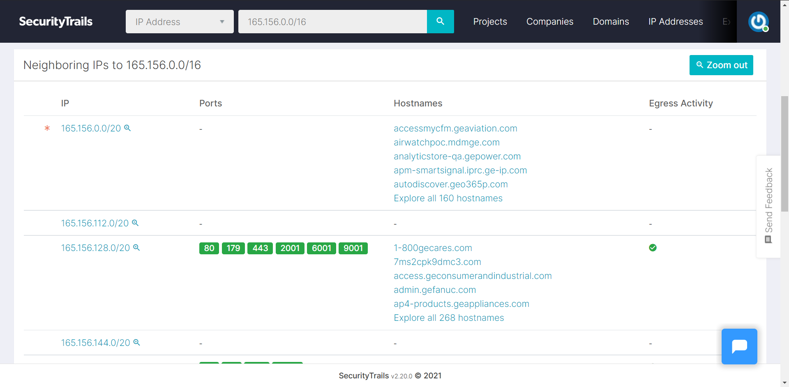Open the live chat bubble widget
This screenshot has width=789, height=387.
[x=739, y=346]
